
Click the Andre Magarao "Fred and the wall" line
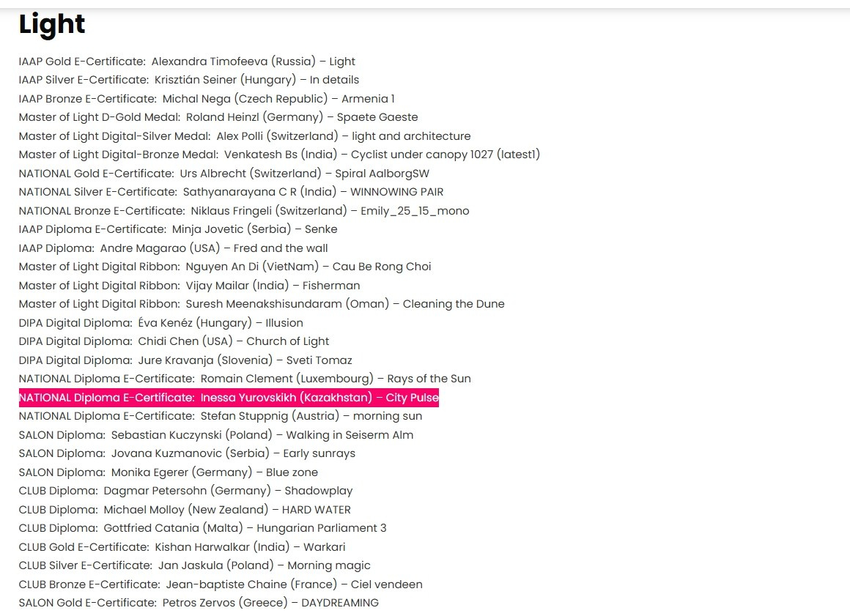click(173, 248)
